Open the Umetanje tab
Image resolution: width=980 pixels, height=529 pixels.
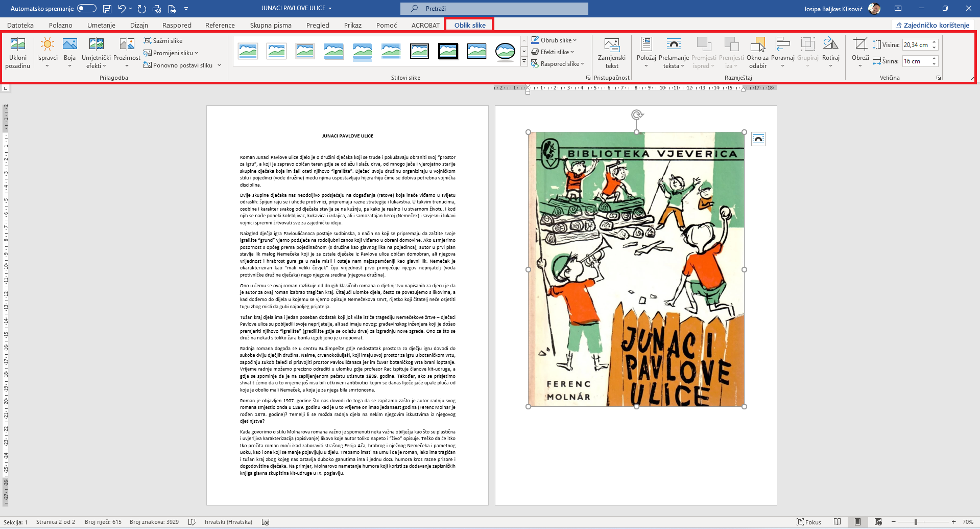tap(101, 25)
